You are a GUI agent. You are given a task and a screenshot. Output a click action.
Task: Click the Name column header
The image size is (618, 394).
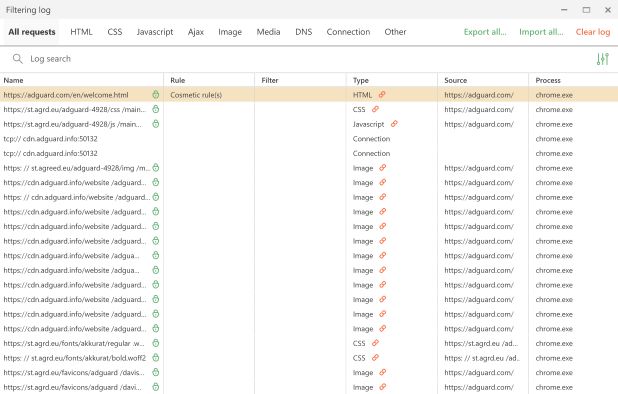click(13, 80)
